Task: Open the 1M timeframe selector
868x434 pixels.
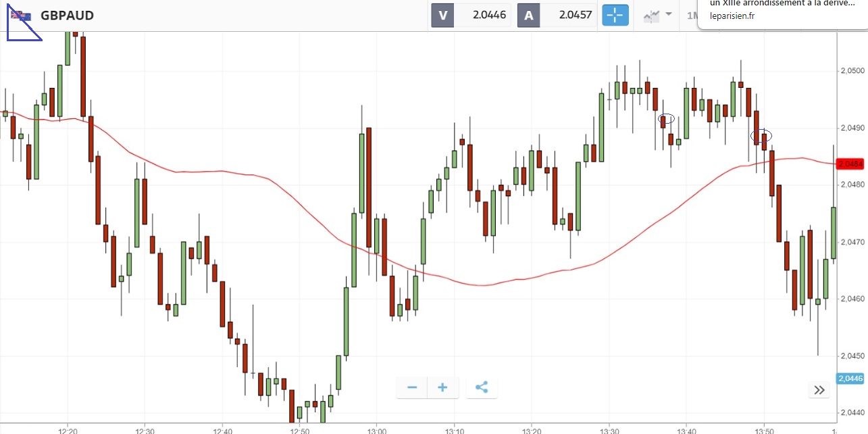Action: click(x=692, y=15)
